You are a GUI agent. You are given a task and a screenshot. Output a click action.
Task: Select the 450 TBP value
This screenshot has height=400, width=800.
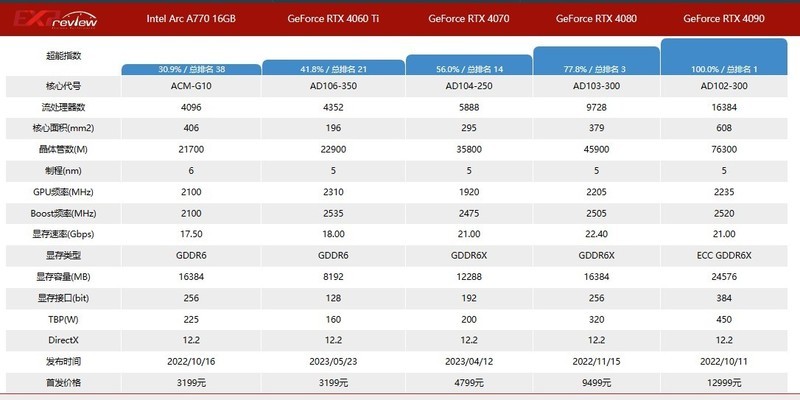(x=724, y=319)
